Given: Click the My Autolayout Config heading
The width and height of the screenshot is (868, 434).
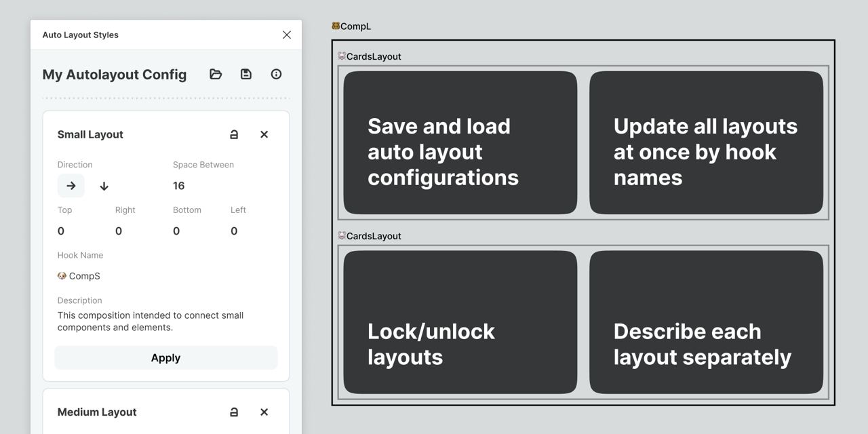Looking at the screenshot, I should [x=115, y=75].
